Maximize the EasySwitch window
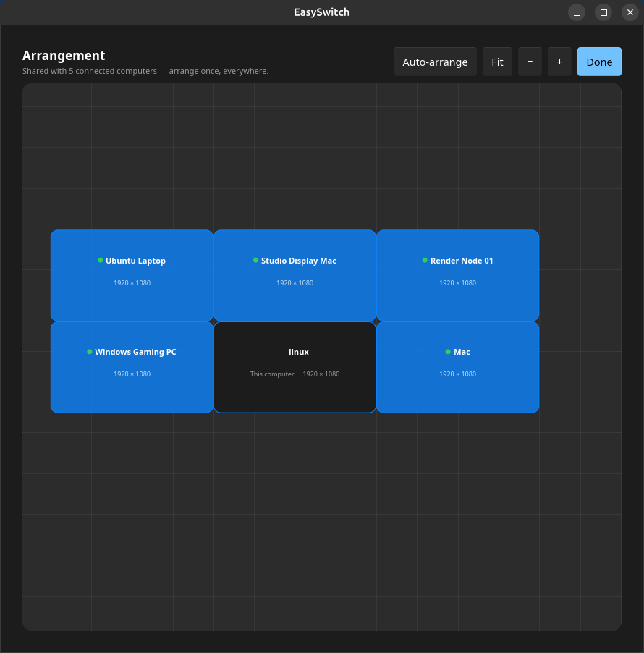The height and width of the screenshot is (653, 644). (x=603, y=12)
